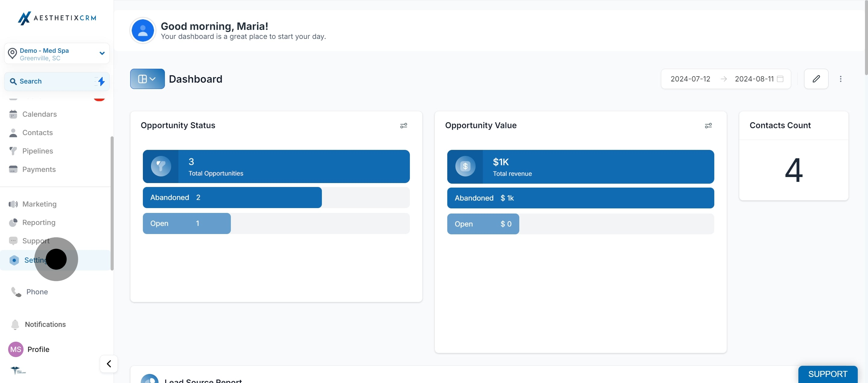868x383 pixels.
Task: Click the calendar icon in date range
Action: (780, 79)
